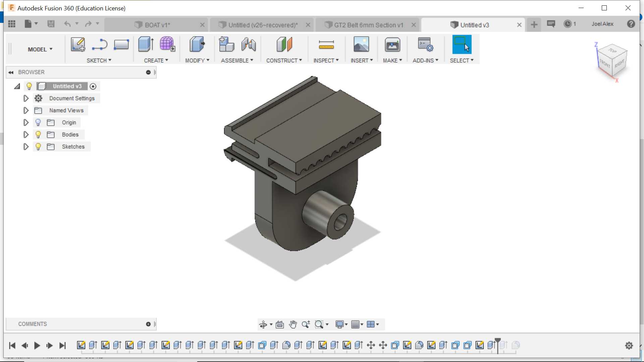Viewport: 644px width, 362px height.
Task: Select the Measure ruler icon
Action: [x=326, y=45]
